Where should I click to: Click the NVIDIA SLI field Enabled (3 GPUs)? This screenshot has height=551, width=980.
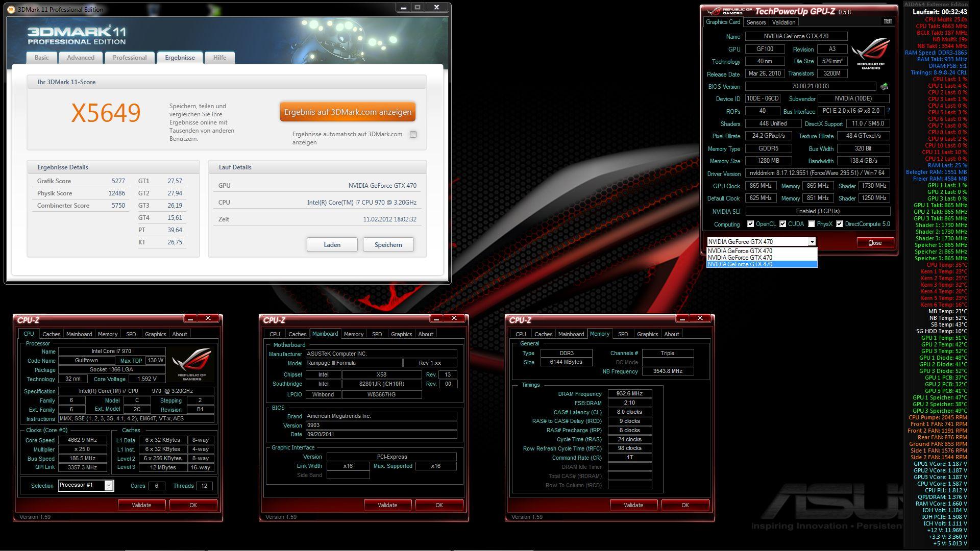[818, 211]
